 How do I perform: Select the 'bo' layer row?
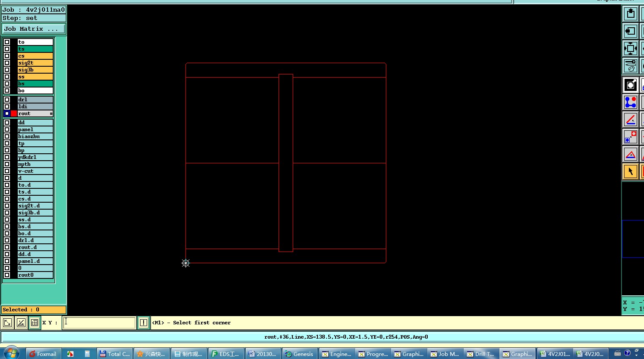coord(35,91)
